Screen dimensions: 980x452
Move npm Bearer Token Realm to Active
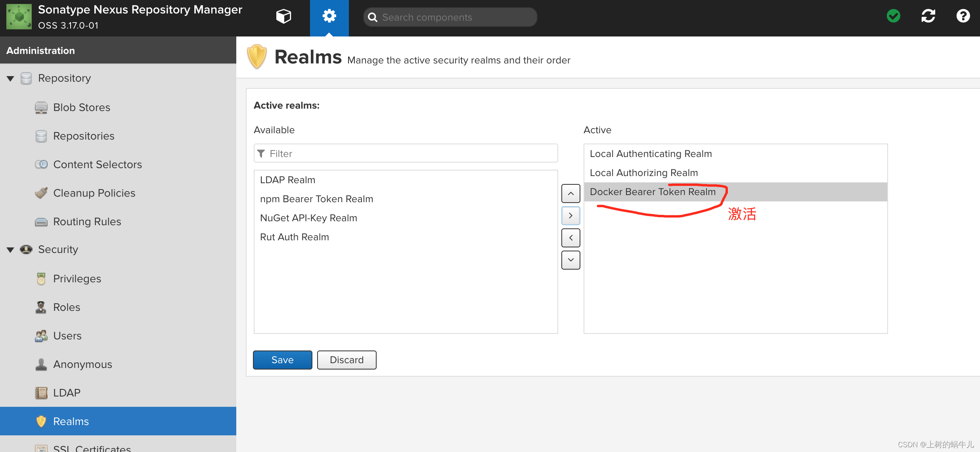tap(317, 198)
